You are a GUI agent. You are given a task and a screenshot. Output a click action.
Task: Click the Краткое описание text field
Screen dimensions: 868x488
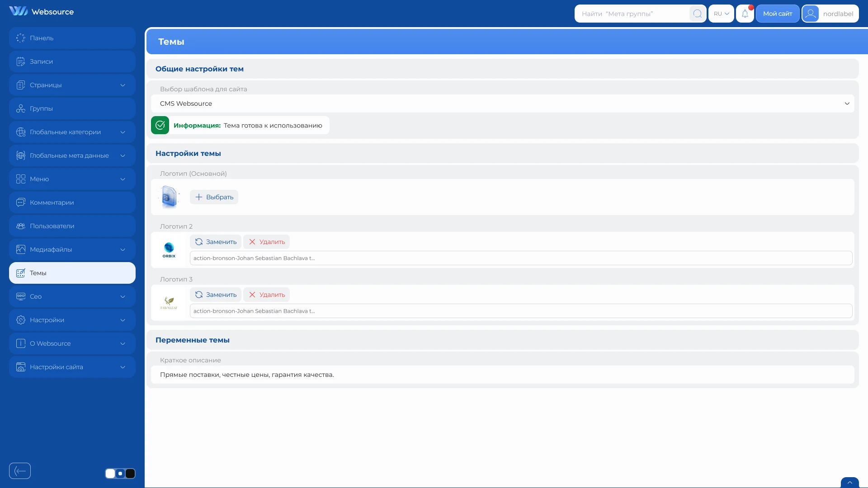pos(502,375)
